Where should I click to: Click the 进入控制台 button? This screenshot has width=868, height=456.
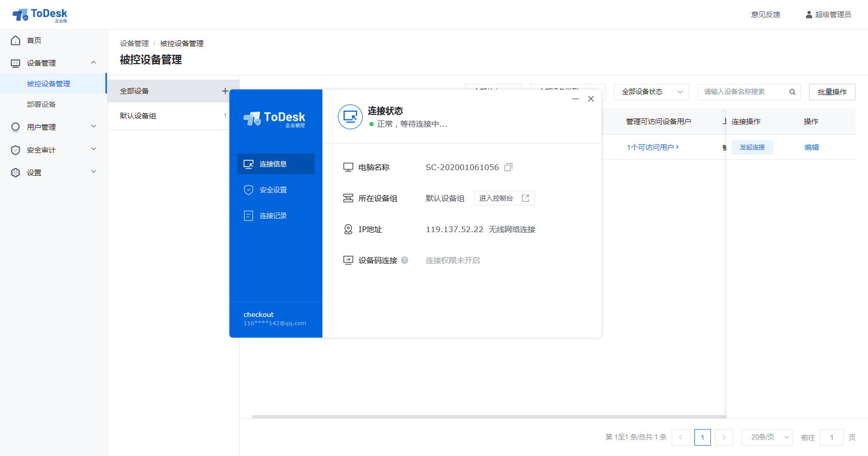(x=504, y=198)
